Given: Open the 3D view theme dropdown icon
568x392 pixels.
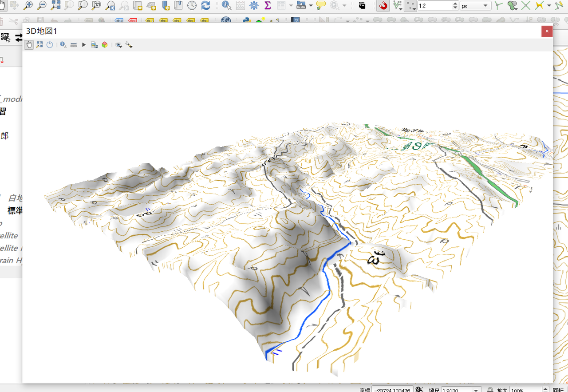Looking at the screenshot, I should [118, 45].
